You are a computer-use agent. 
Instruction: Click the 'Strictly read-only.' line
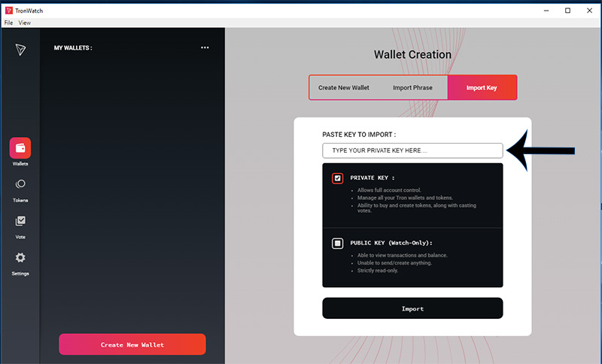pyautogui.click(x=378, y=271)
